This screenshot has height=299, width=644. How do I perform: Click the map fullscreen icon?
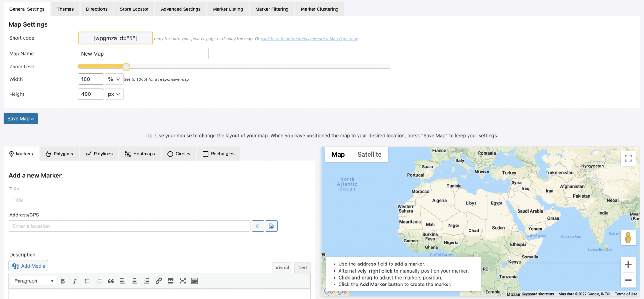click(x=628, y=158)
